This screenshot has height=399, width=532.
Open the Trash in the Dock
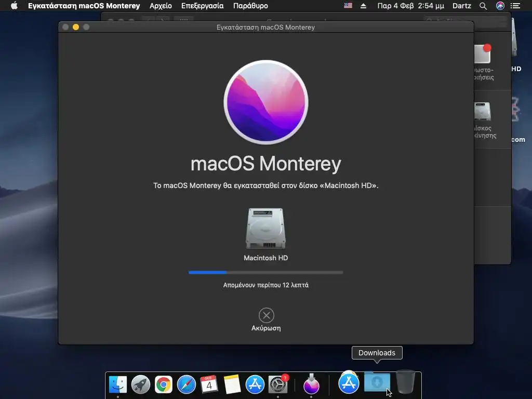(x=405, y=382)
